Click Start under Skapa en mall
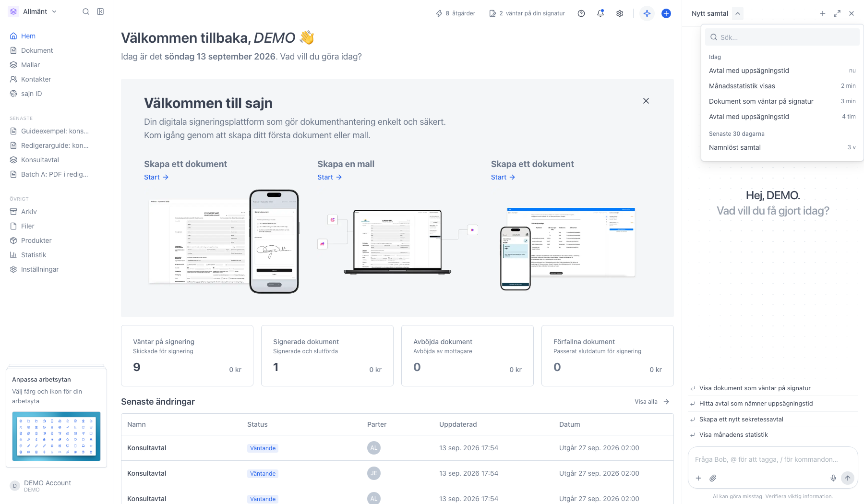Screen dimensions: 864x504 [330, 177]
